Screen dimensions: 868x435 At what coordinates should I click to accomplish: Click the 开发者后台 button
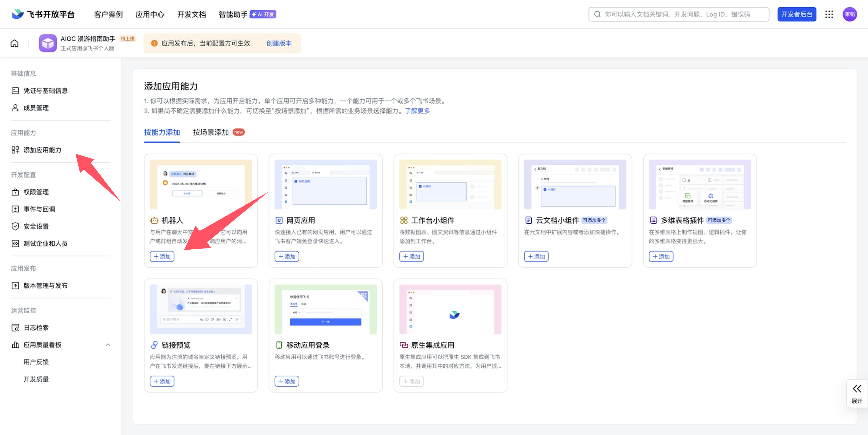(797, 14)
